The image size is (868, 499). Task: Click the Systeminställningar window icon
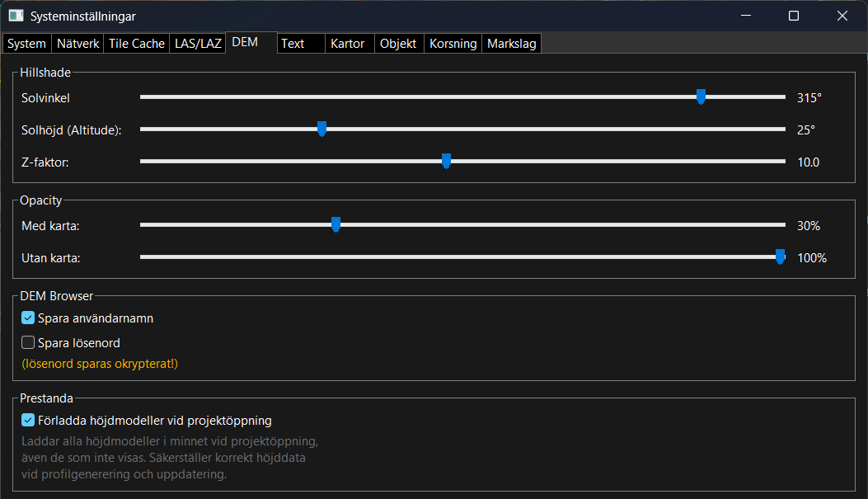tap(16, 16)
